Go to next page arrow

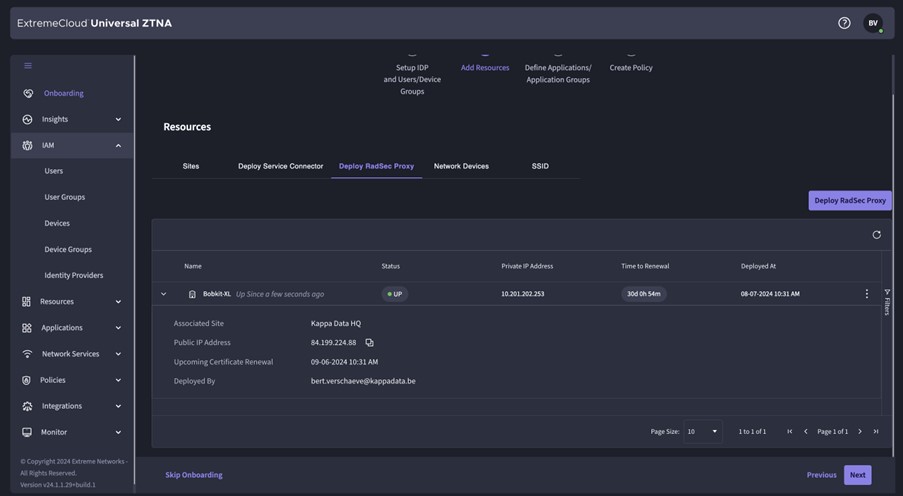859,431
